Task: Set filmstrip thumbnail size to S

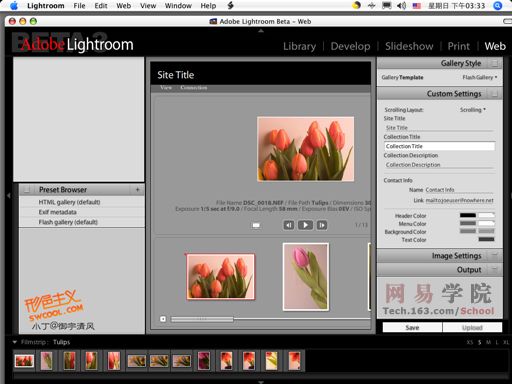Action: 479,342
